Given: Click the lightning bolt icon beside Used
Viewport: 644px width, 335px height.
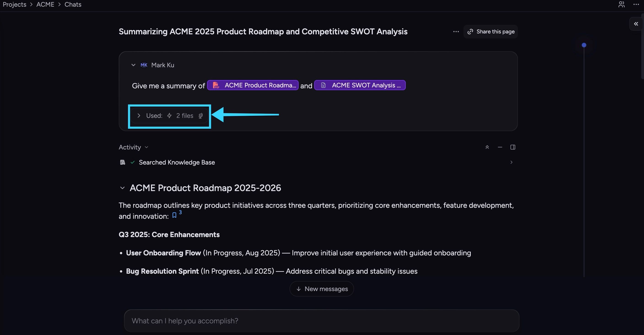Looking at the screenshot, I should tap(169, 116).
